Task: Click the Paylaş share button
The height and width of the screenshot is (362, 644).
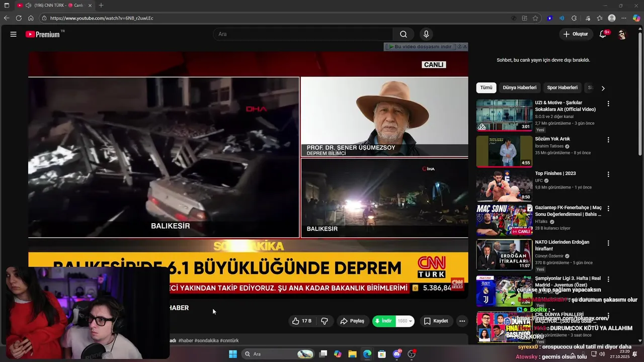Action: pyautogui.click(x=352, y=321)
